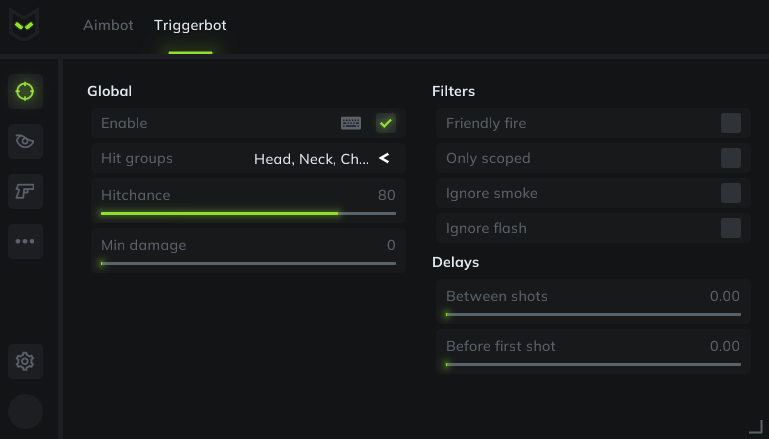
Task: Select the crosshair aim sidebar icon
Action: [x=25, y=91]
